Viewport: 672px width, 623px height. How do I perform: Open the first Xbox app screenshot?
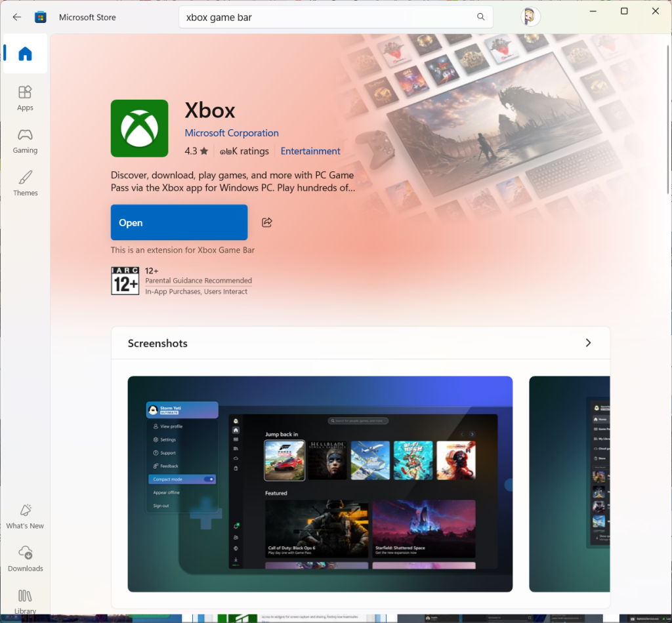point(320,484)
